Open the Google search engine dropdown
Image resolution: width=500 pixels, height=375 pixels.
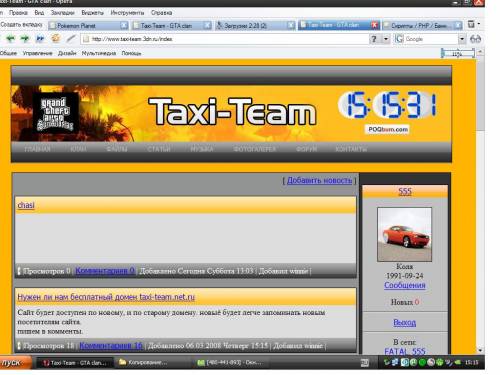pos(462,39)
